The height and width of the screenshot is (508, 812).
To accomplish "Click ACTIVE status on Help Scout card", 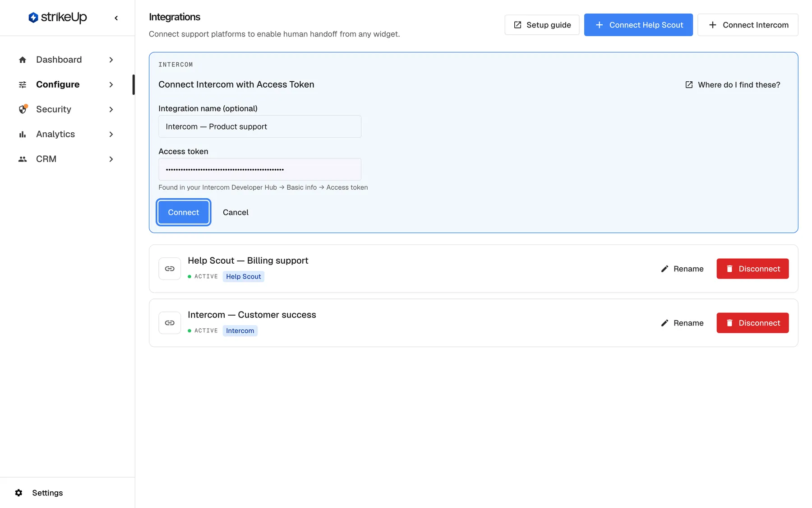I will coord(203,276).
